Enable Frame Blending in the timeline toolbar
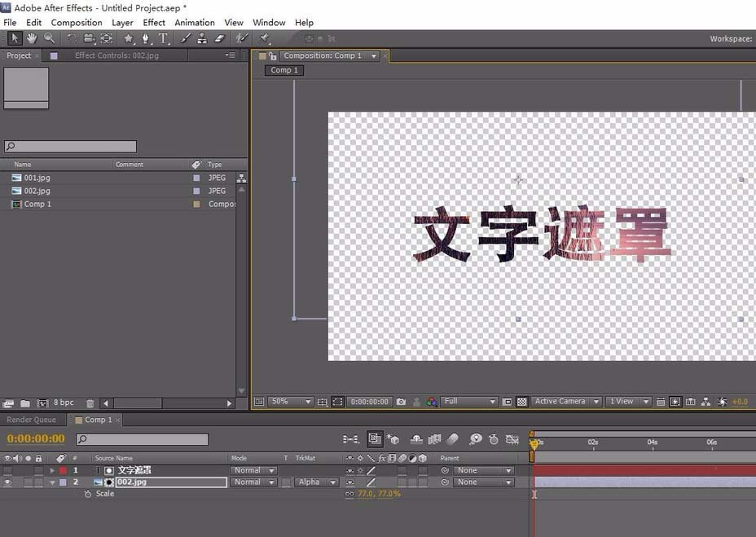 coord(433,440)
